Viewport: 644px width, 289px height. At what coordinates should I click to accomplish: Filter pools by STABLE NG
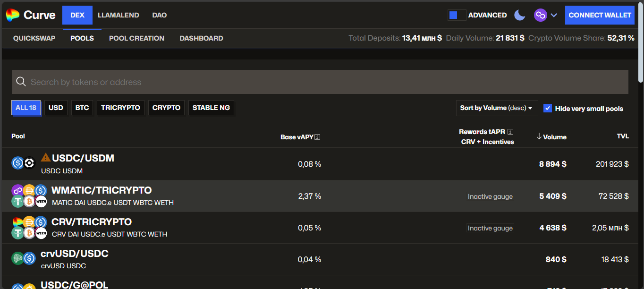(211, 108)
